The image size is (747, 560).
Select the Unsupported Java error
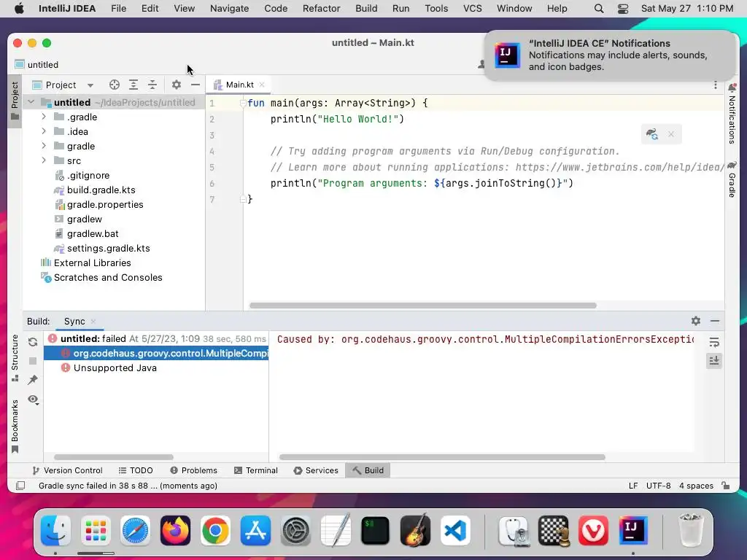[x=115, y=368]
